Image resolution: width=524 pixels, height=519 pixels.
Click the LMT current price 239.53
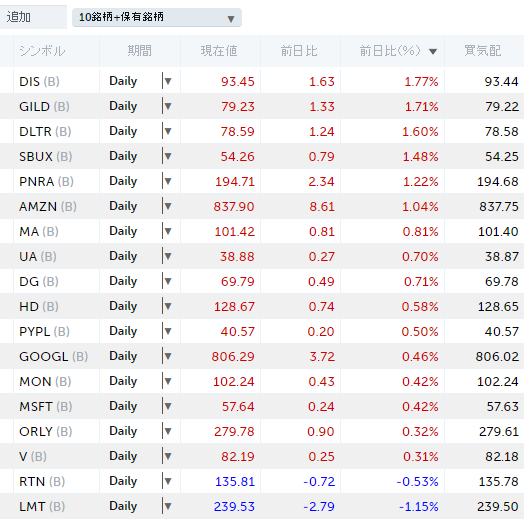(234, 507)
